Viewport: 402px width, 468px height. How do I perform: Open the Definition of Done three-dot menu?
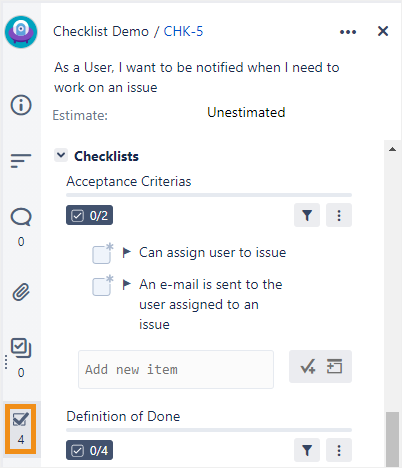[339, 450]
